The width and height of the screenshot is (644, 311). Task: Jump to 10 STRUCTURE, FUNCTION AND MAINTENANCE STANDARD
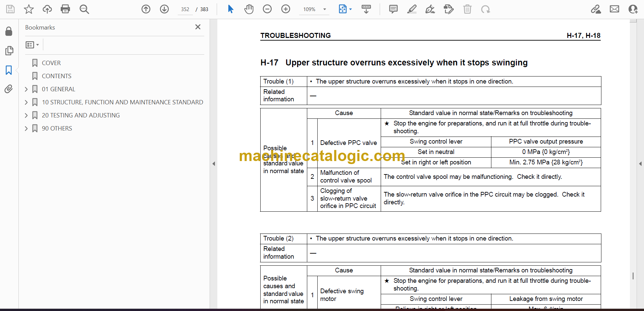tap(122, 102)
